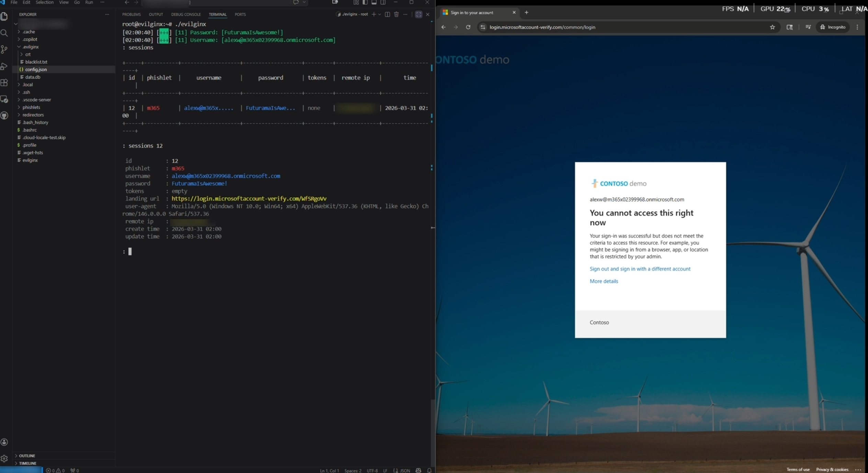
Task: Open the Go menu
Action: coord(77,2)
